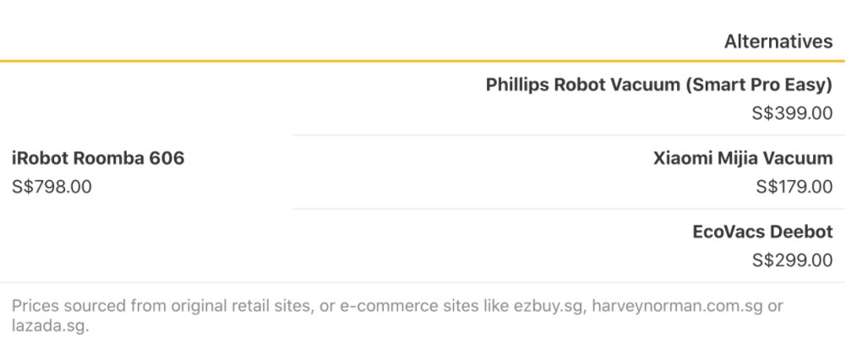Image resolution: width=868 pixels, height=355 pixels.
Task: Select the EcoVacs Deebot alternative
Action: coord(762,232)
